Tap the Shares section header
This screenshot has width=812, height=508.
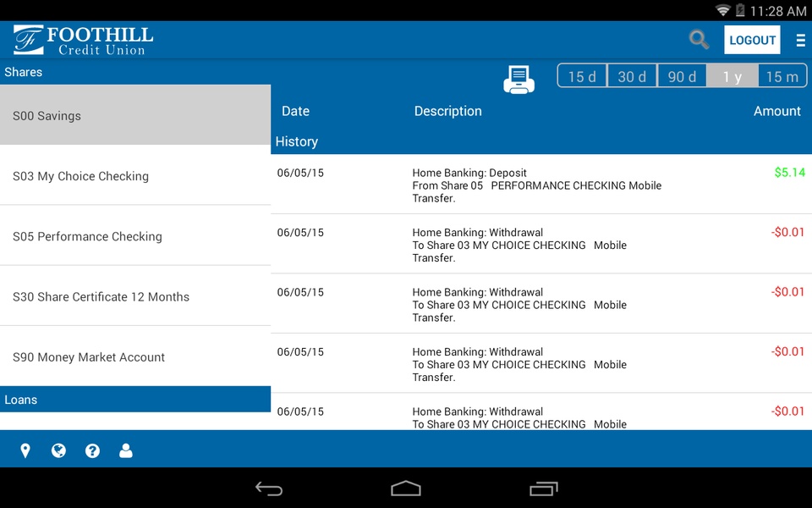tap(135, 72)
